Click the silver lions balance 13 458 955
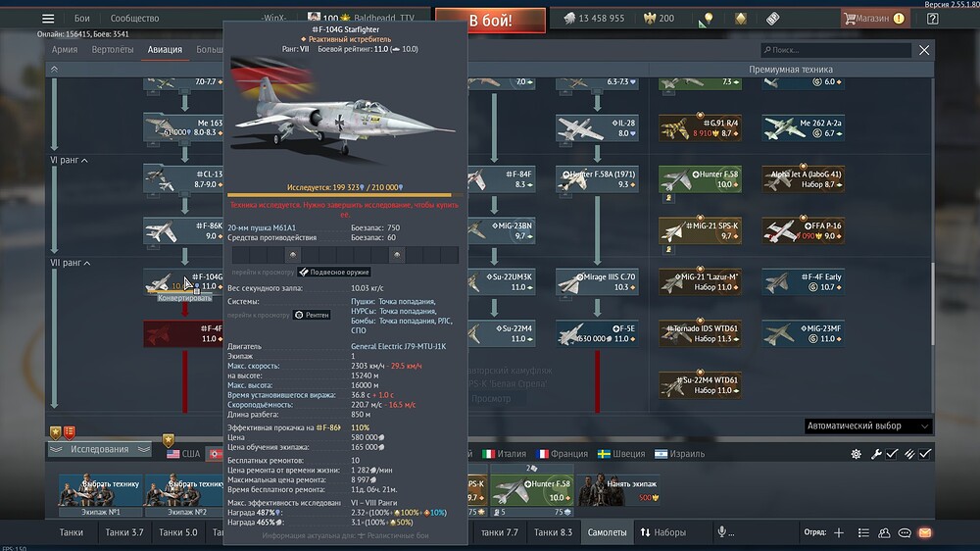Viewport: 980px width, 551px height. [x=593, y=18]
